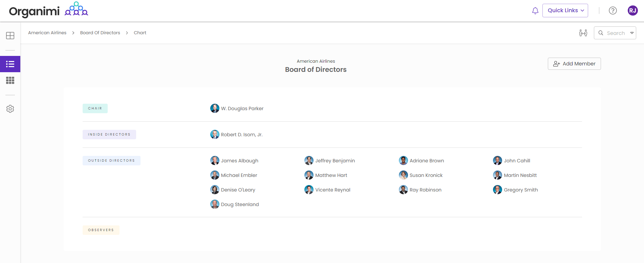Click Vicente Reynal's avatar photo
Image resolution: width=644 pixels, height=263 pixels.
pos(309,190)
